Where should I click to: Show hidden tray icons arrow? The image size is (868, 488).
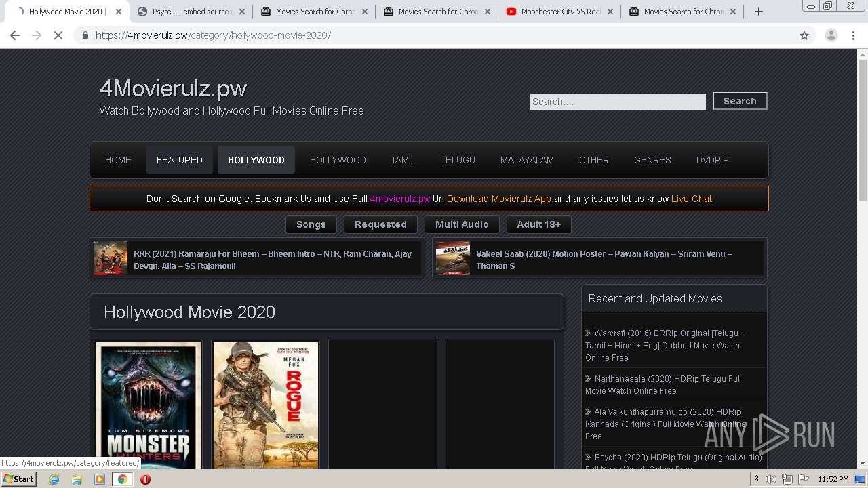pos(756,479)
